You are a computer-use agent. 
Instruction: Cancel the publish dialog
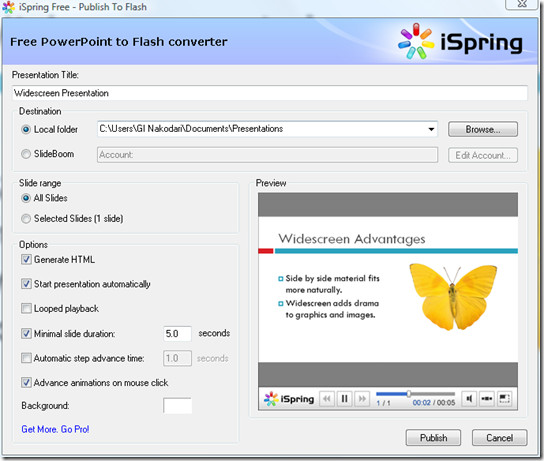coord(499,438)
